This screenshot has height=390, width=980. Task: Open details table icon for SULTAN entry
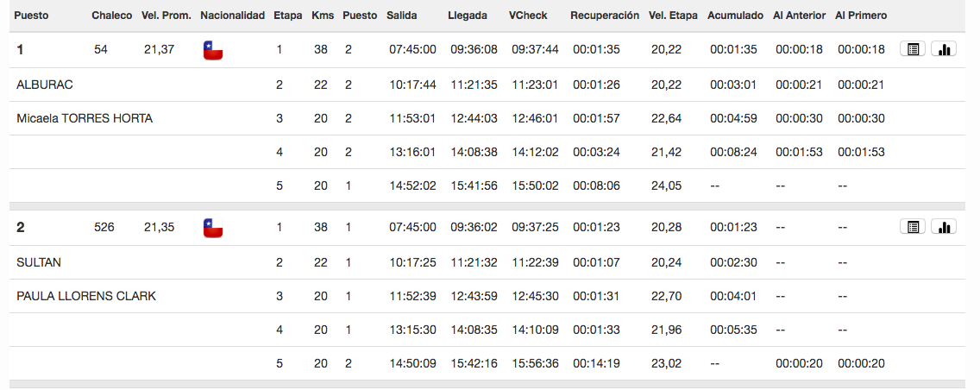click(x=913, y=227)
